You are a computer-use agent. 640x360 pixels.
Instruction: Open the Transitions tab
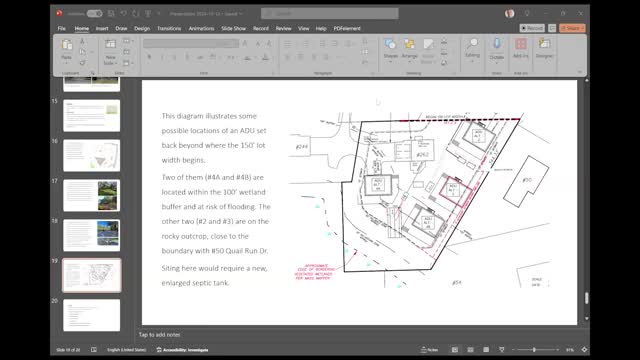[169, 29]
